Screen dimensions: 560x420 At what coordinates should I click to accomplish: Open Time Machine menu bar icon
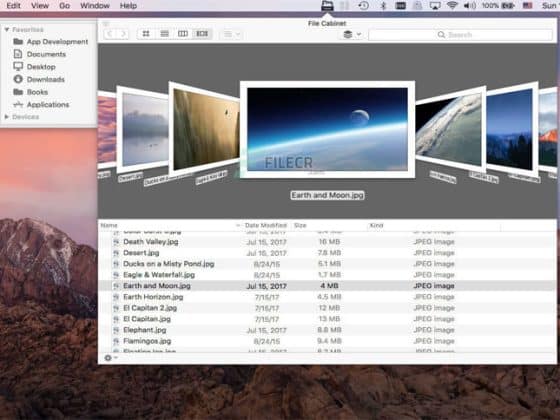click(364, 5)
